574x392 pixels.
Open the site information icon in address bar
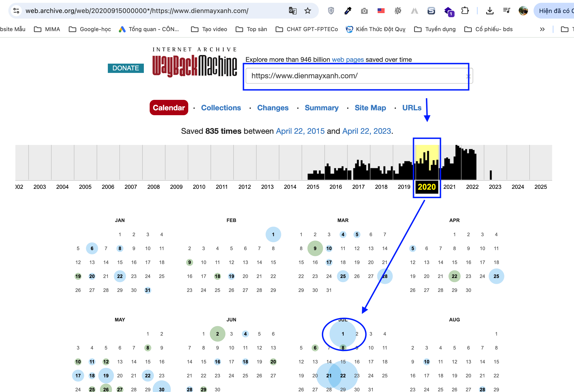(x=16, y=11)
